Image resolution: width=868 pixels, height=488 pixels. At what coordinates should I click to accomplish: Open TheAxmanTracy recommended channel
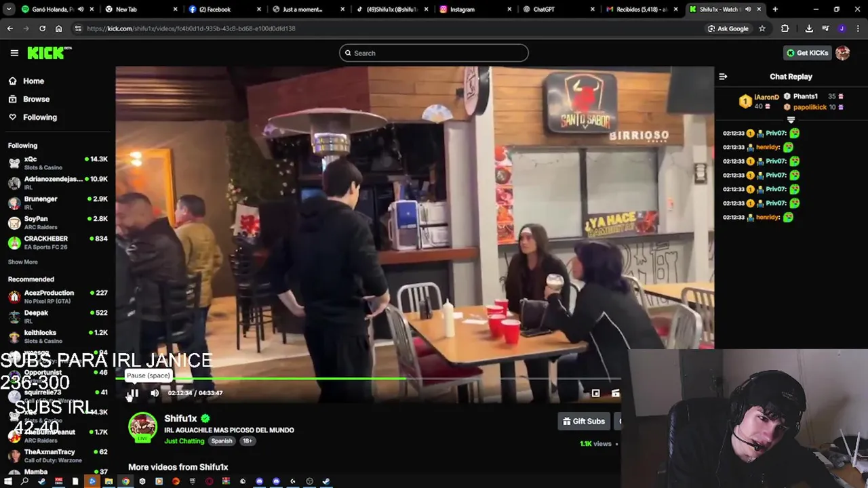click(x=58, y=455)
